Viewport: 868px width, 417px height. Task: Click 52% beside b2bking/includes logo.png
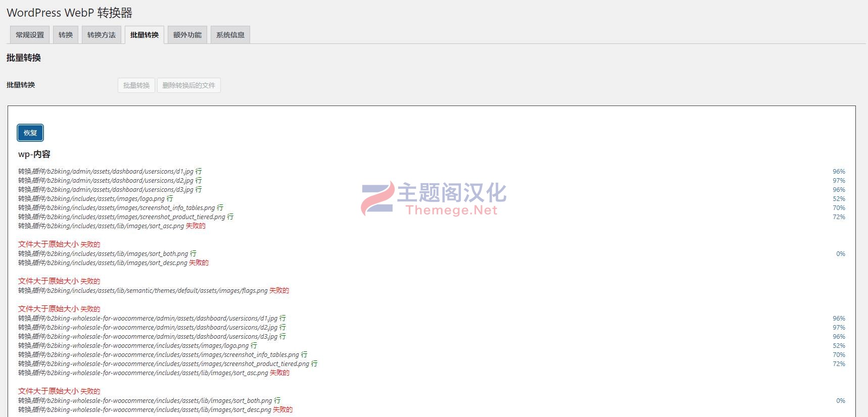839,199
